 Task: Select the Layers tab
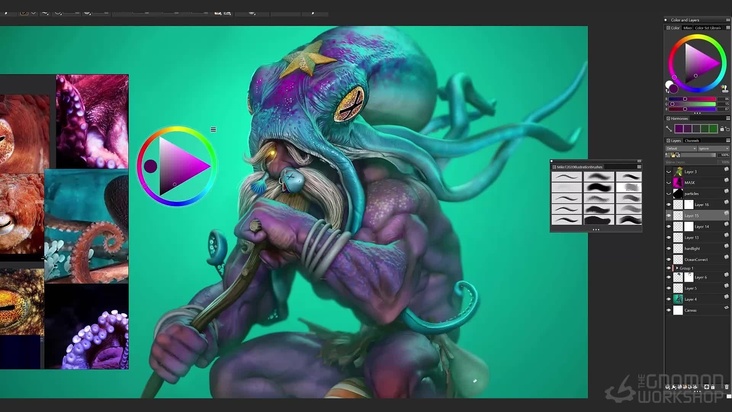(674, 140)
